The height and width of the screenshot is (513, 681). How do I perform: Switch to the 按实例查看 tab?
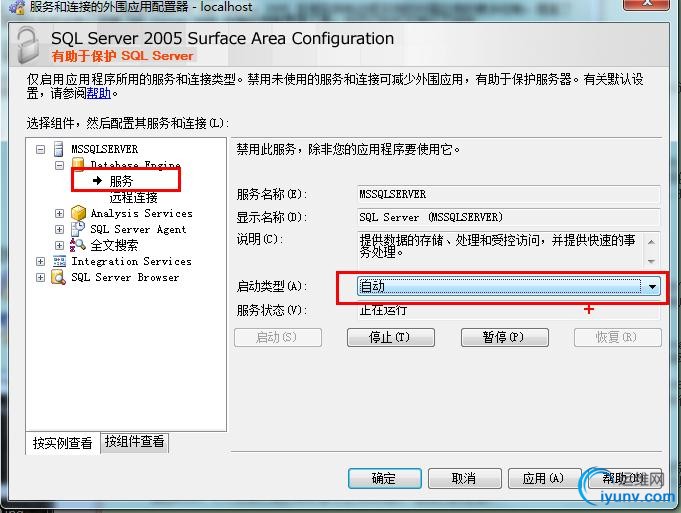click(x=63, y=443)
